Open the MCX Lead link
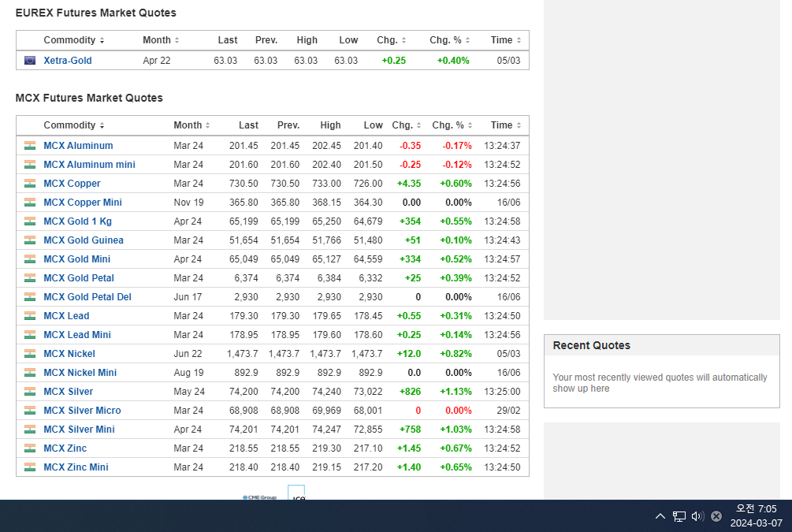The height and width of the screenshot is (532, 792). coord(66,316)
